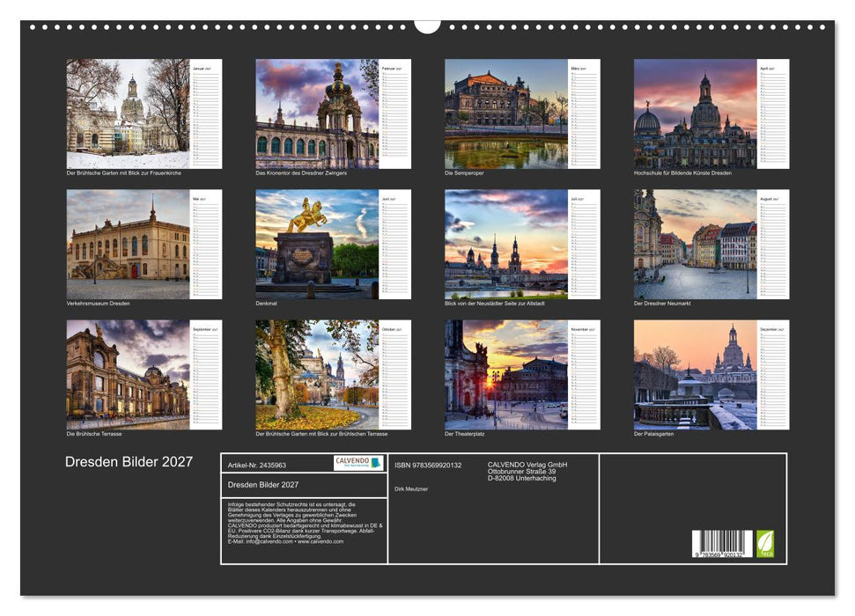Screen dimensions: 855x616
Task: Click 'Ottobrunner Straße 39' address line
Action: (522, 472)
